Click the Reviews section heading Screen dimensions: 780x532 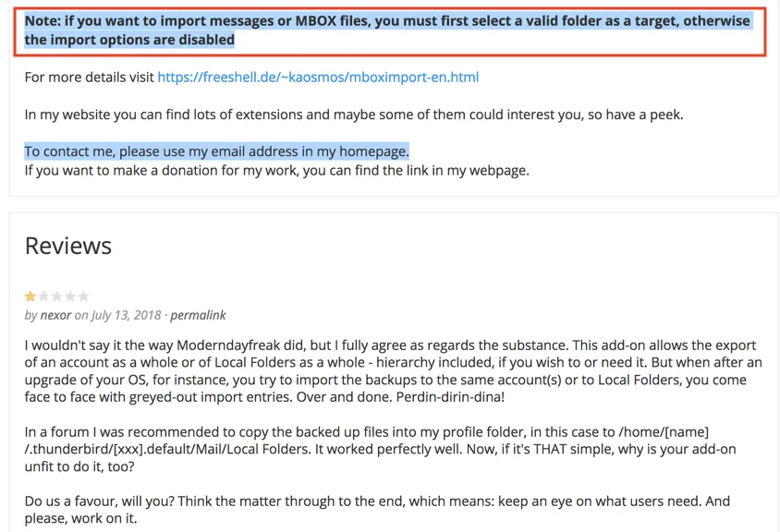(68, 246)
